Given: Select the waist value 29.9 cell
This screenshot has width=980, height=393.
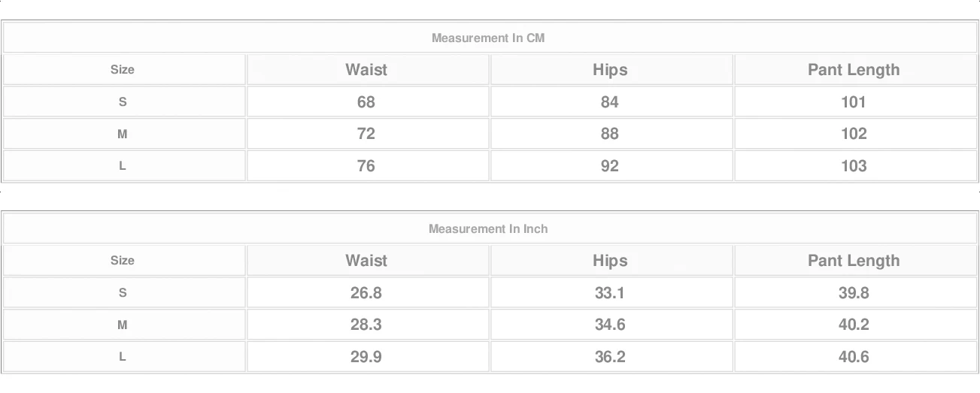Looking at the screenshot, I should click(366, 356).
